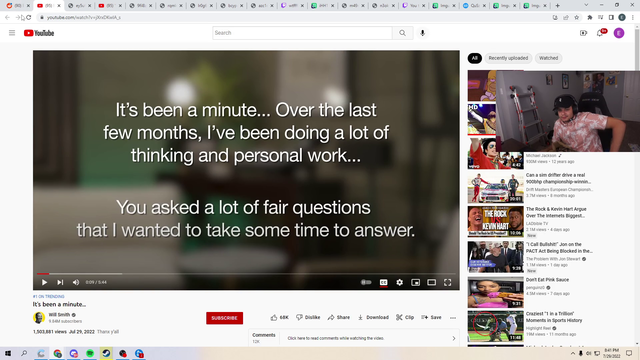Open Craziest 1 in a Trillion video title
This screenshot has height=360, width=640.
554,317
